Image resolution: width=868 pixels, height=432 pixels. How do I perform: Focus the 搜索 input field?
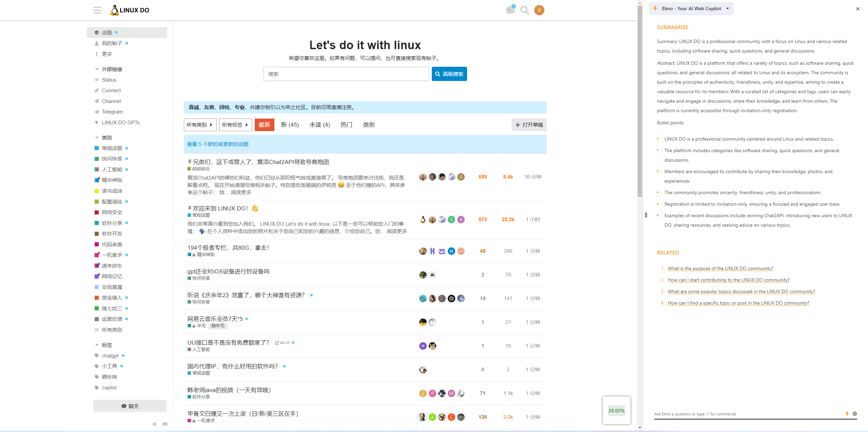pyautogui.click(x=346, y=74)
